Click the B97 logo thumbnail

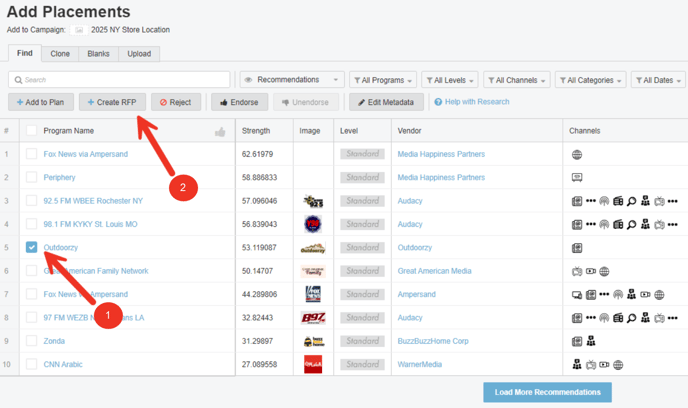[x=313, y=318]
